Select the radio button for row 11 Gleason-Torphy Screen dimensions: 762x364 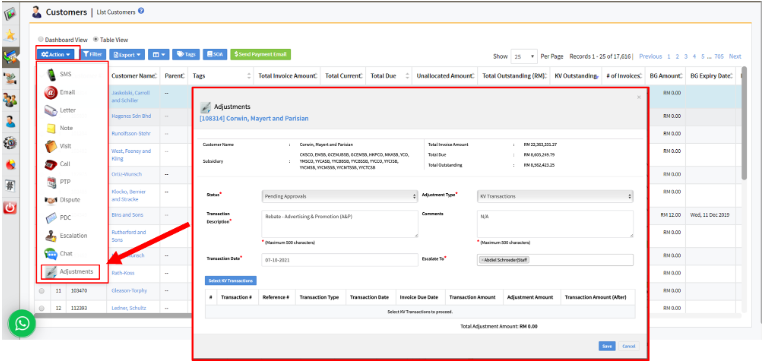coord(41,291)
